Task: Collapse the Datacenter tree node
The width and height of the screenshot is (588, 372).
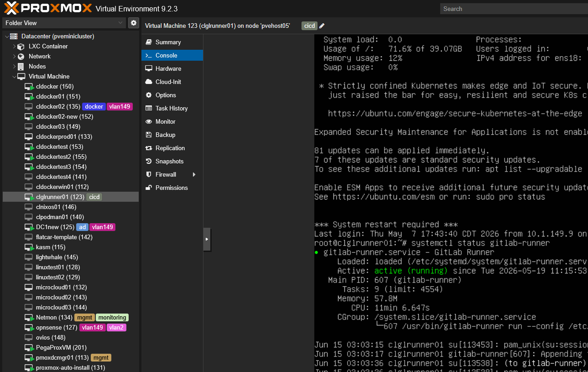Action: pyautogui.click(x=6, y=36)
